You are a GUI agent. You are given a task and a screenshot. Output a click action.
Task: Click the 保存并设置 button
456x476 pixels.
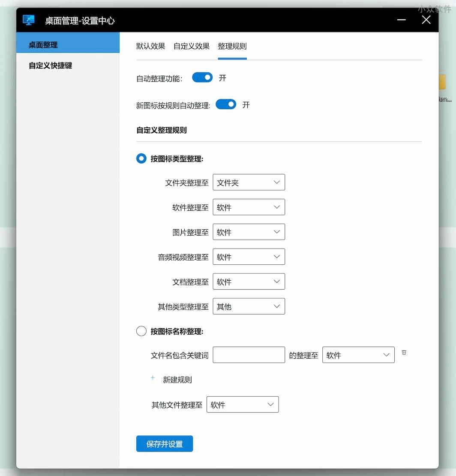[165, 444]
